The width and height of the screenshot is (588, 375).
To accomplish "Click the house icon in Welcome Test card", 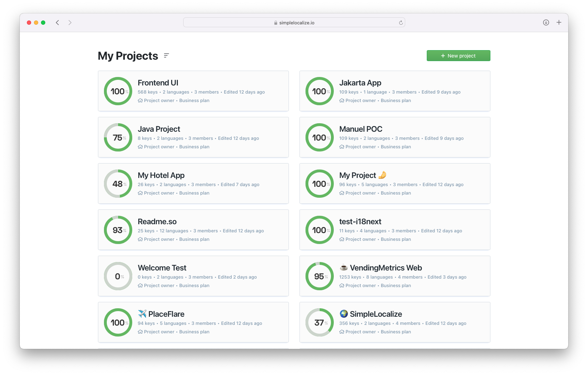I will 140,286.
